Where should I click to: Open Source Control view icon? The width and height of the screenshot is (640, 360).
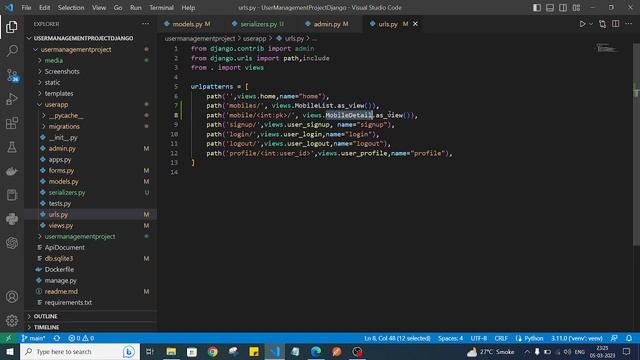(x=12, y=75)
